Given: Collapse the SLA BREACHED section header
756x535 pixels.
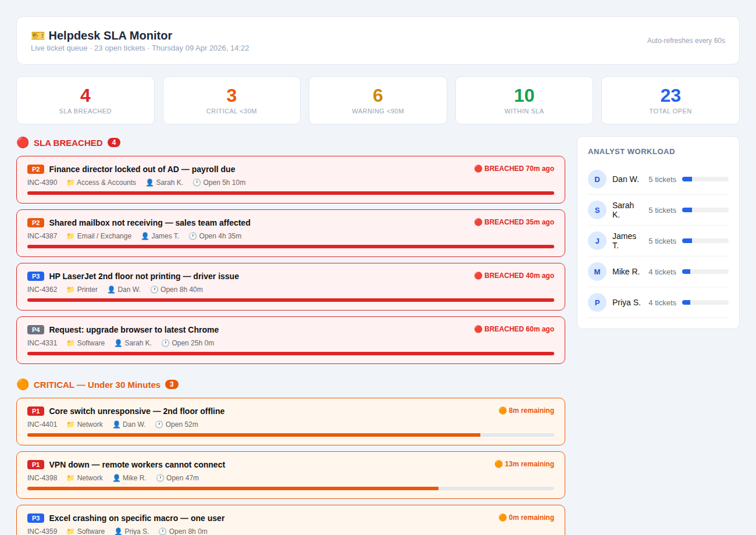Looking at the screenshot, I should [x=69, y=142].
